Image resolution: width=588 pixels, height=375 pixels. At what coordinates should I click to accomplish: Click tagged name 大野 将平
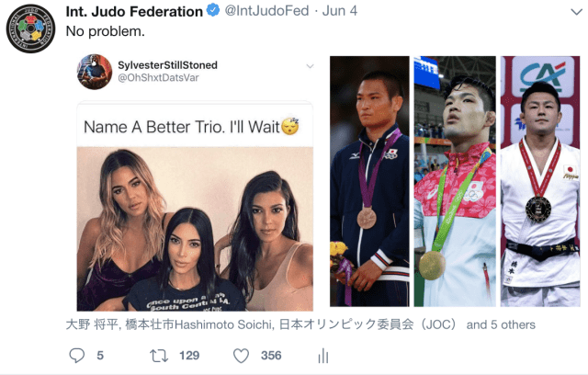click(92, 324)
